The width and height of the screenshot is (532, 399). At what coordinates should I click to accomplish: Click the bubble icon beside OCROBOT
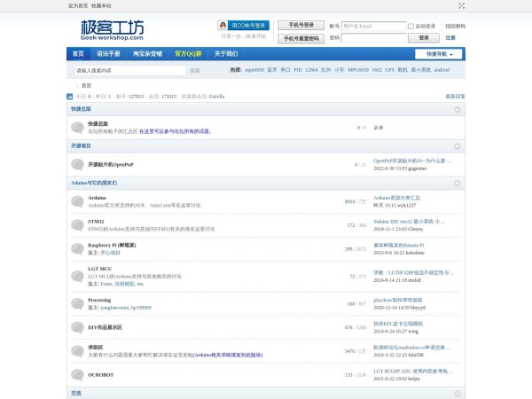tap(77, 375)
